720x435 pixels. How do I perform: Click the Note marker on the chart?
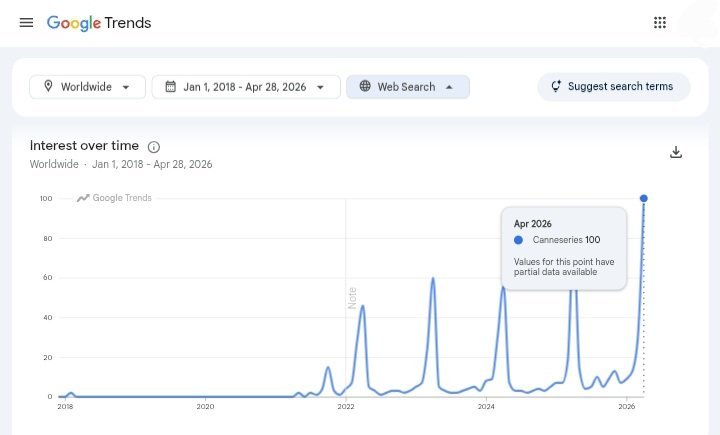[x=352, y=298]
